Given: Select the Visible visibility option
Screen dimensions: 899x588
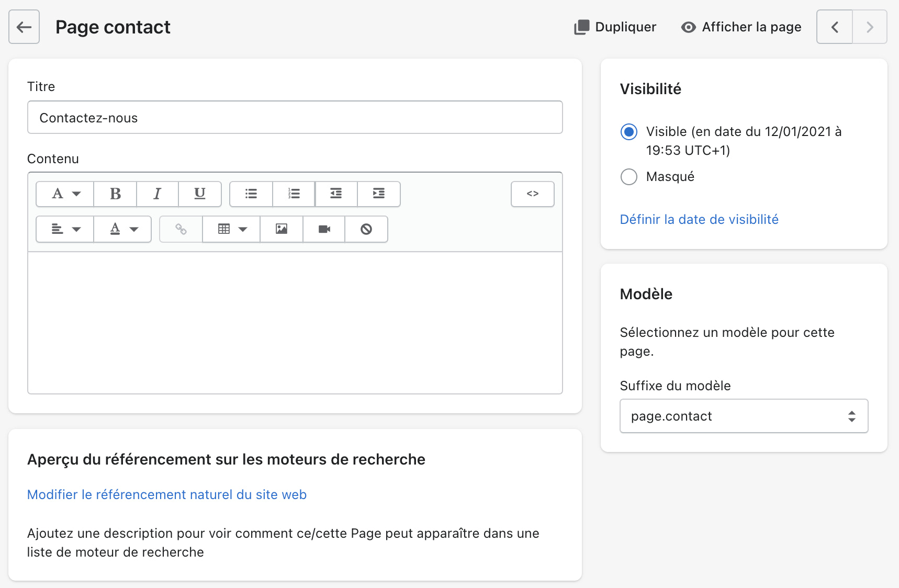Looking at the screenshot, I should click(x=629, y=132).
